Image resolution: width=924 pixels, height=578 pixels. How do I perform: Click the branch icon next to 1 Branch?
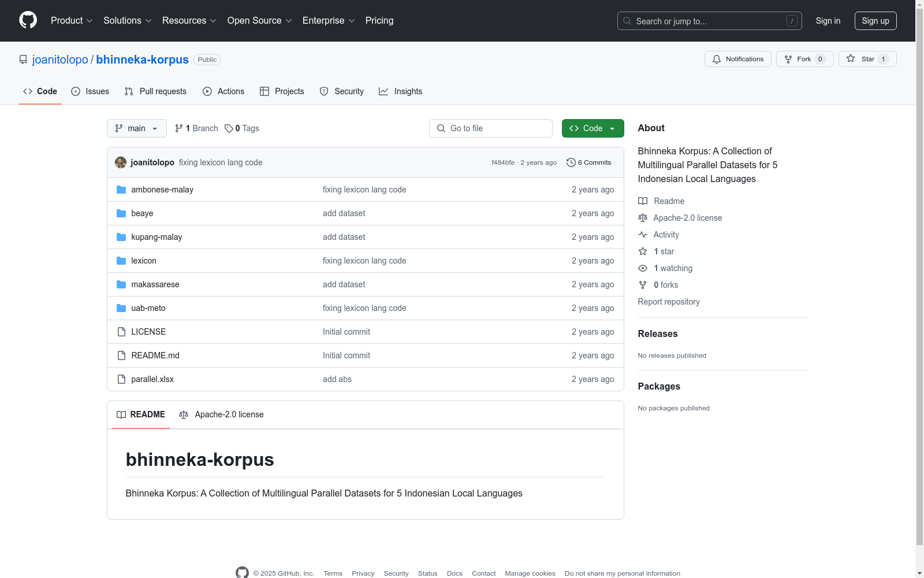pyautogui.click(x=179, y=128)
